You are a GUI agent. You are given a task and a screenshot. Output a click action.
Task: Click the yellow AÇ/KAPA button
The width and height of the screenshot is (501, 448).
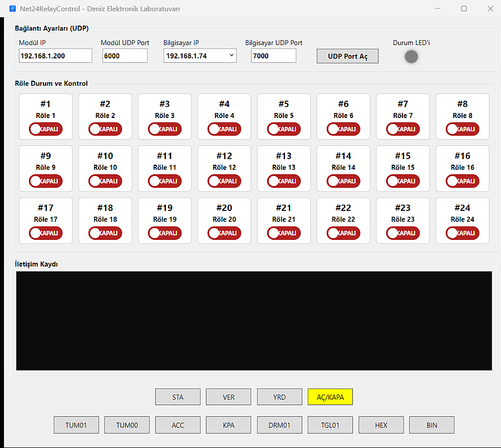pyautogui.click(x=330, y=397)
